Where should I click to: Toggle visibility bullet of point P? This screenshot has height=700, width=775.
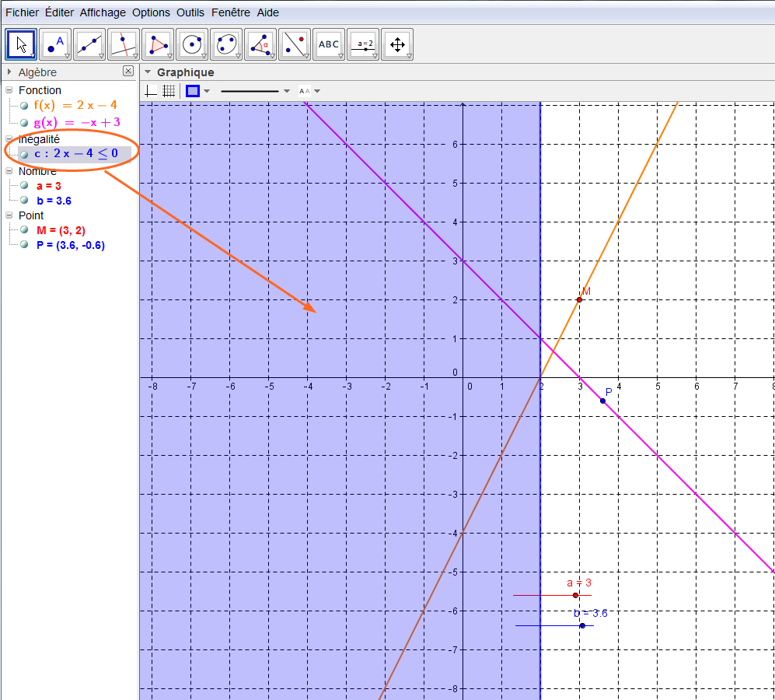(x=24, y=245)
